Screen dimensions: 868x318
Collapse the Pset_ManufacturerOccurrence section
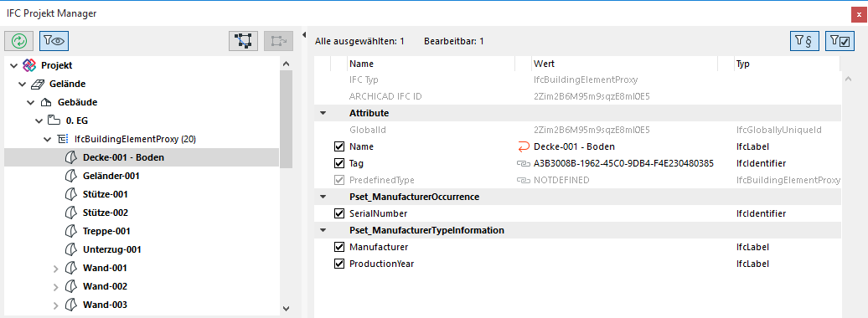tap(323, 197)
